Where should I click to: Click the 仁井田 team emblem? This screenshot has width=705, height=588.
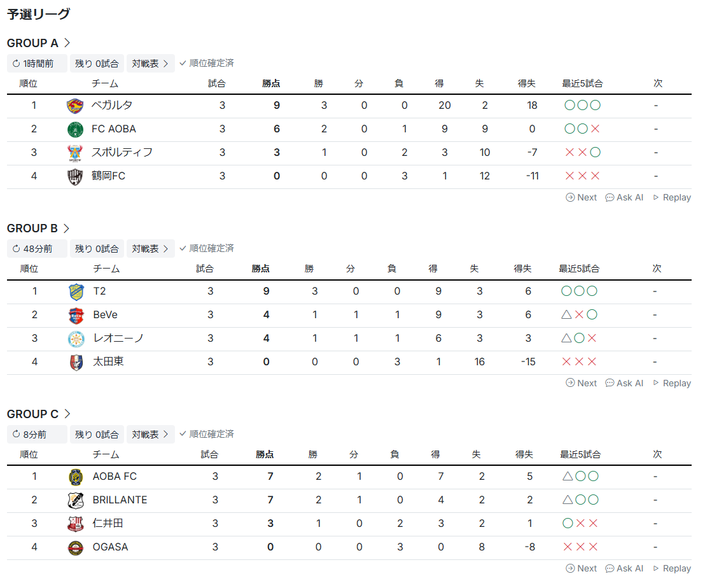[x=76, y=524]
